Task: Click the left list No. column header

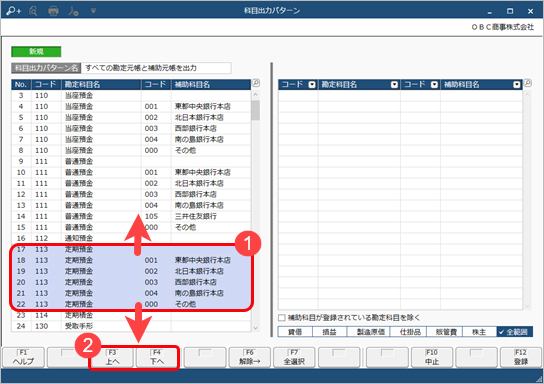Action: coord(21,84)
